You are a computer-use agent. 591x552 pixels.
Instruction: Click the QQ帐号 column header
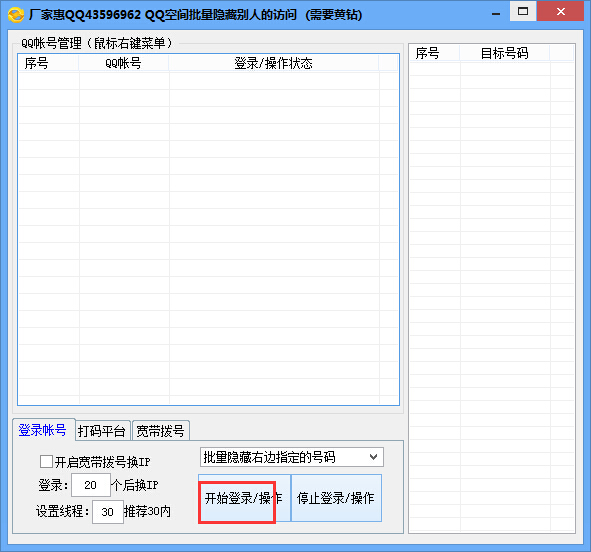pos(124,63)
